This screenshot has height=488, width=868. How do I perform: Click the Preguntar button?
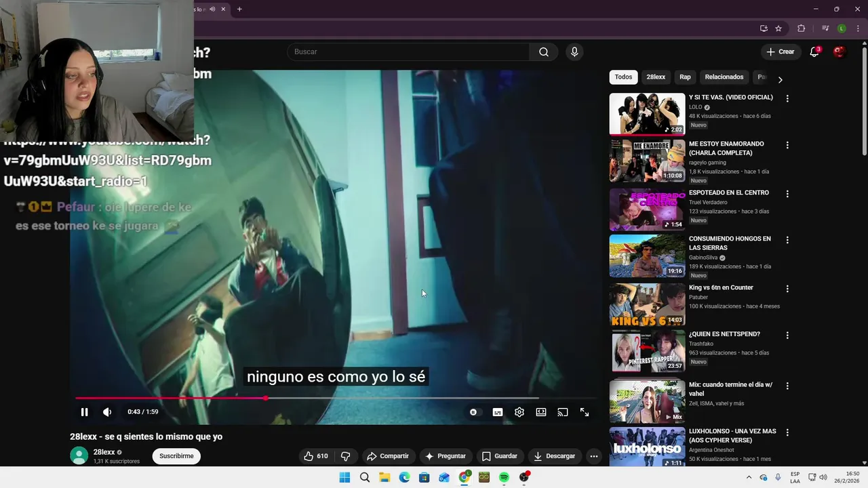coord(445,456)
